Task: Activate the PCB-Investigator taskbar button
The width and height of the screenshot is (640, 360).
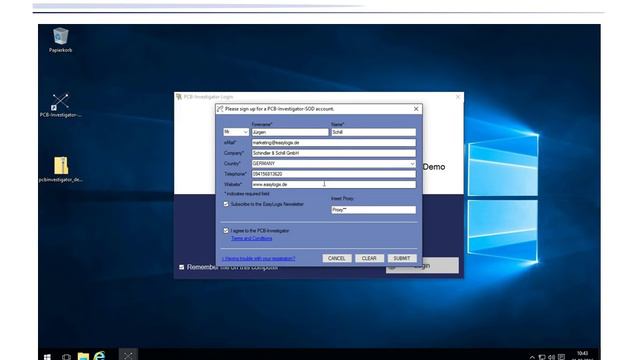Action: tap(128, 355)
